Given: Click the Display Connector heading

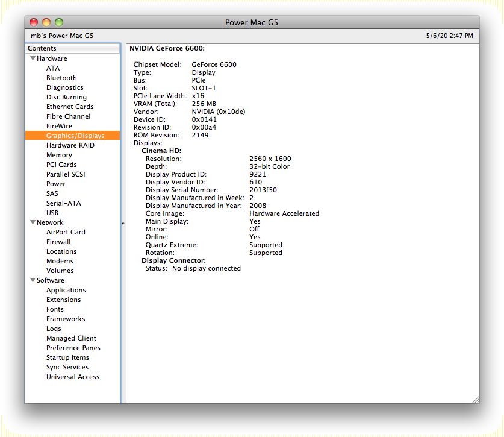Looking at the screenshot, I should point(173,260).
